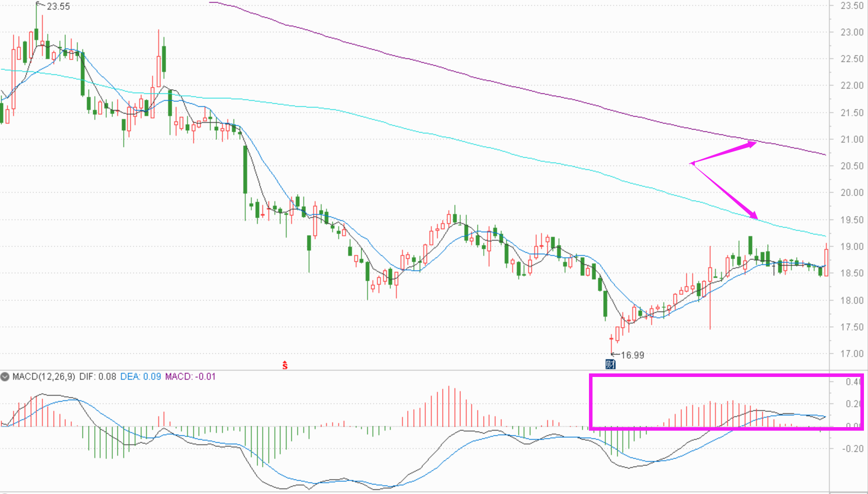Select the DEA: 0.09 value
Viewport: 868px width, 494px height.
point(141,376)
